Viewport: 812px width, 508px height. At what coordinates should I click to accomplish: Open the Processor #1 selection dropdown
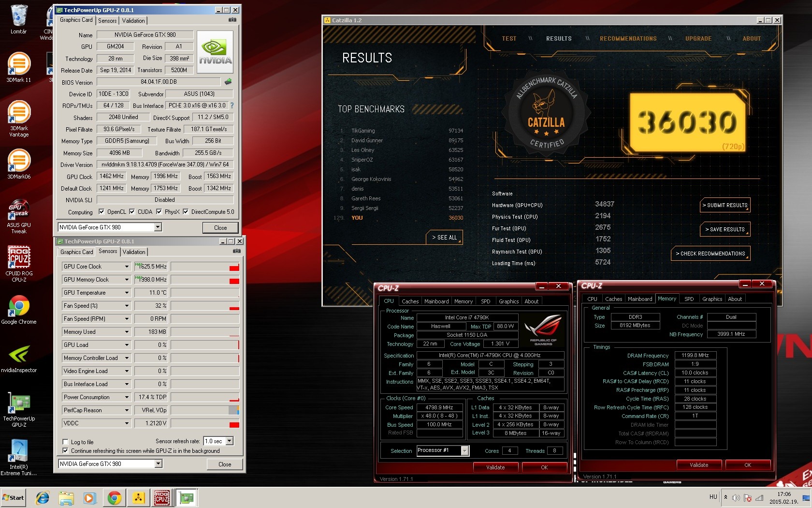[464, 451]
